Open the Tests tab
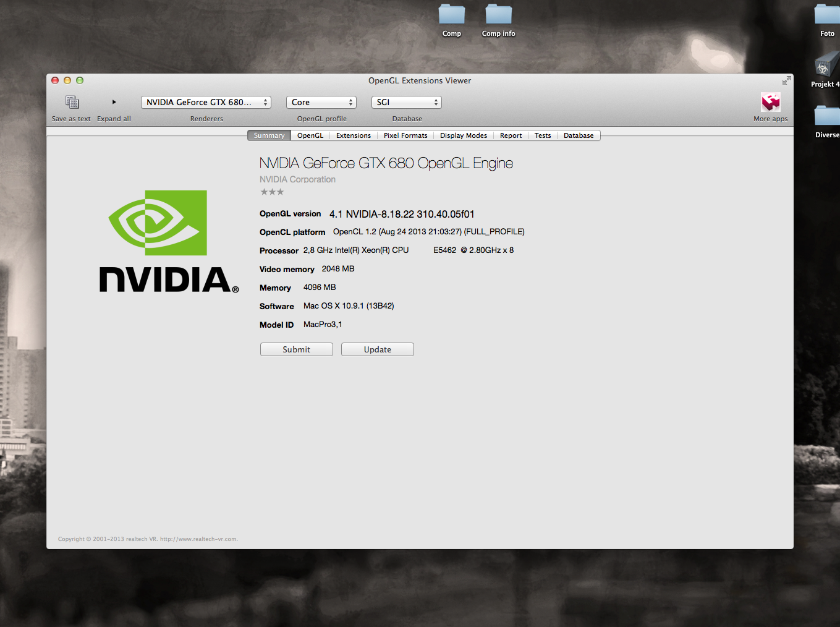Viewport: 840px width, 627px height. pyautogui.click(x=543, y=135)
